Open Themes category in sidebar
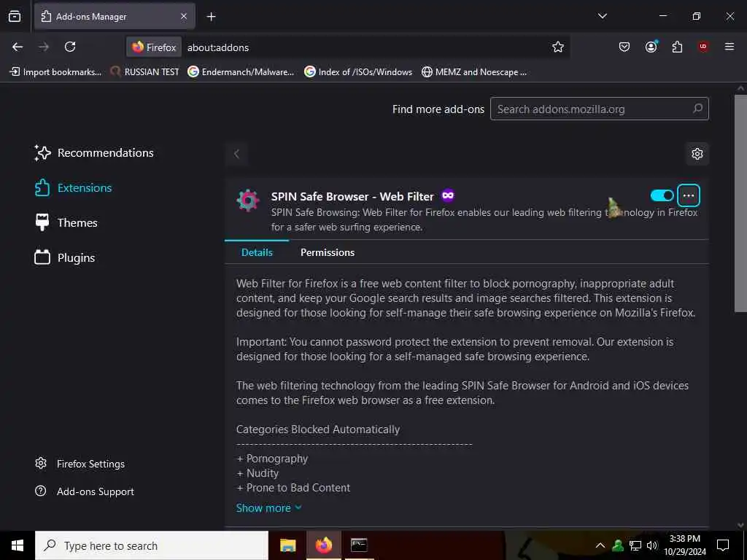Screen dimensions: 747x560 pyautogui.click(x=66, y=223)
